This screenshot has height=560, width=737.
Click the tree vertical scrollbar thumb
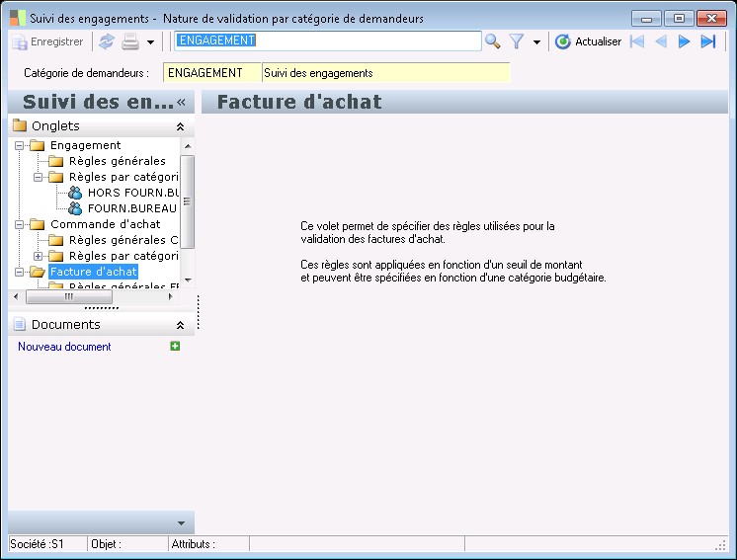pos(188,201)
